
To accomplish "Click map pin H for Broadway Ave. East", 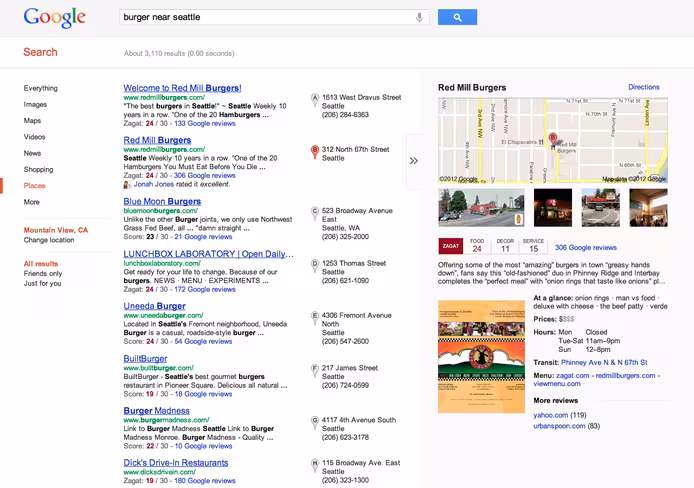I will [x=315, y=465].
